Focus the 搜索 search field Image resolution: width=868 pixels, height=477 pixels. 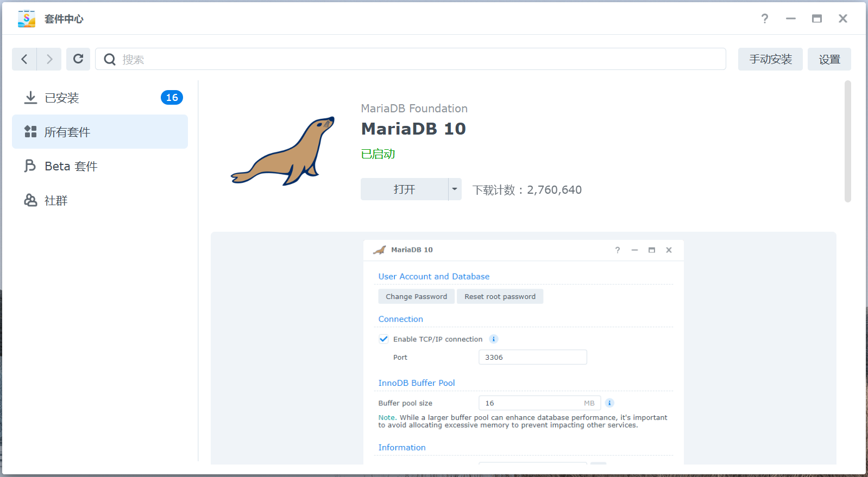click(411, 59)
